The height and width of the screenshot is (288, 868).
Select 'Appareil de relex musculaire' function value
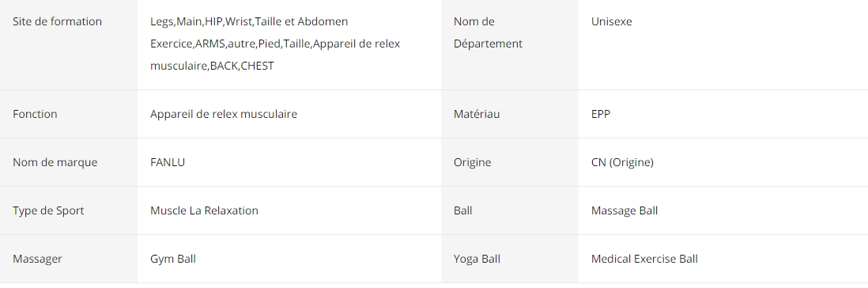(224, 114)
